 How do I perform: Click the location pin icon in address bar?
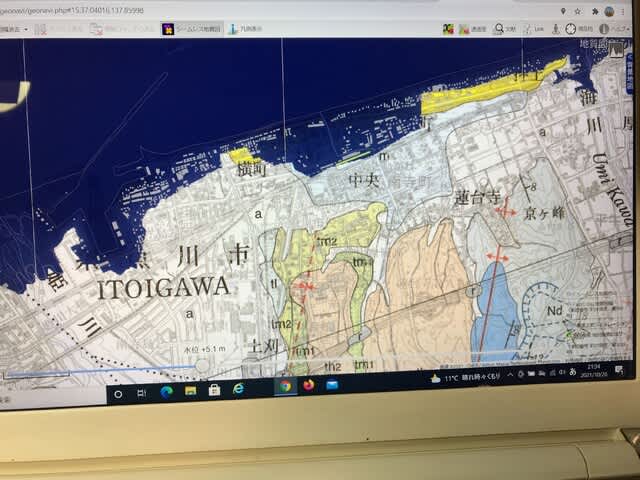(562, 10)
